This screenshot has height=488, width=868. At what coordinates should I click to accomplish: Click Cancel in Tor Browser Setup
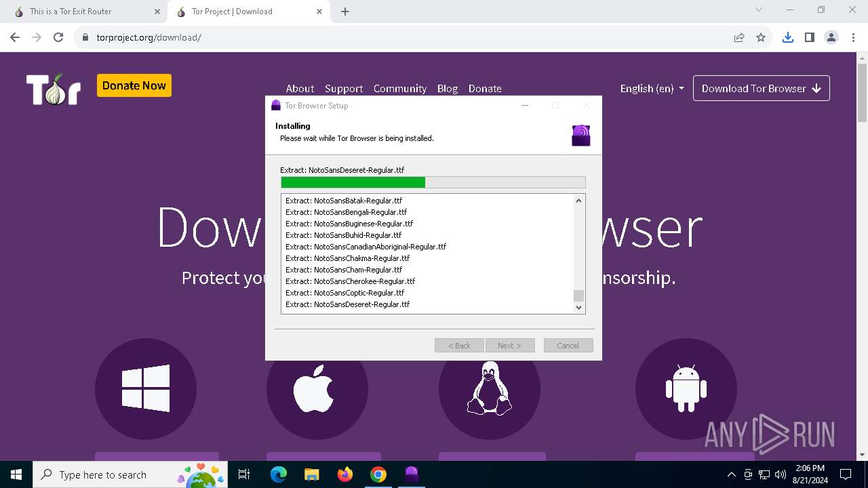568,346
